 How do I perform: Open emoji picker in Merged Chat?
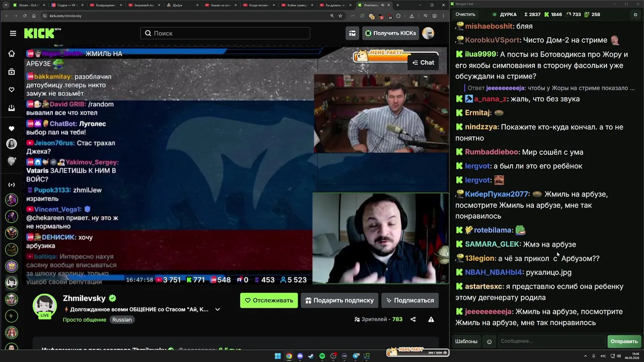point(489,342)
